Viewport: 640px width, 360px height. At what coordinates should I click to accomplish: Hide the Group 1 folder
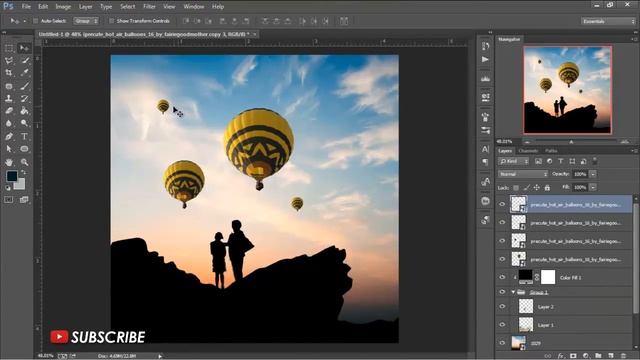(502, 292)
